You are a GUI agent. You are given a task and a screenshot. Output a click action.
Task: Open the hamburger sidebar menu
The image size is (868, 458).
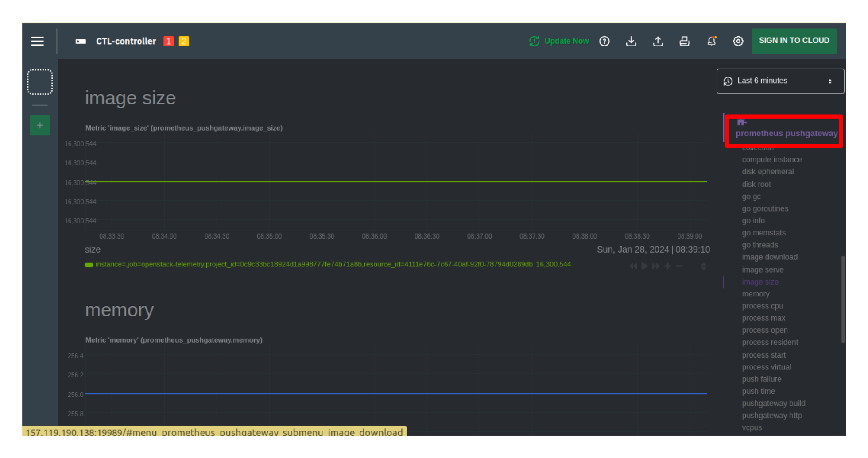tap(37, 41)
